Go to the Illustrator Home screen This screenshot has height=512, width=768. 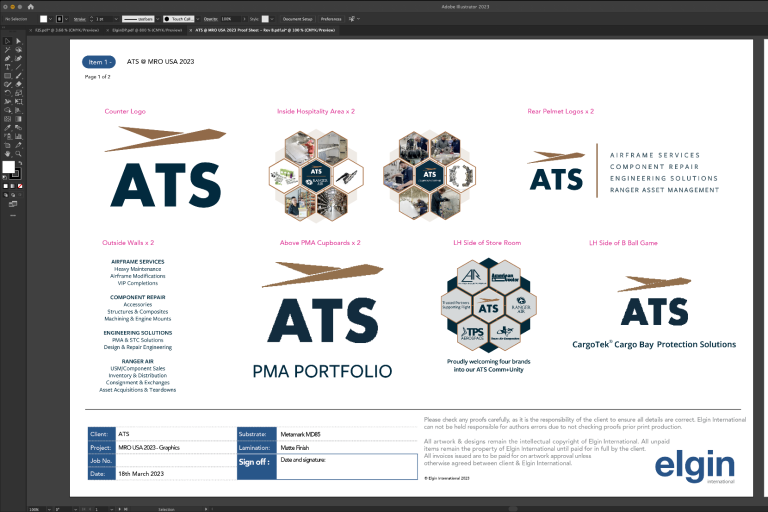[30, 7]
